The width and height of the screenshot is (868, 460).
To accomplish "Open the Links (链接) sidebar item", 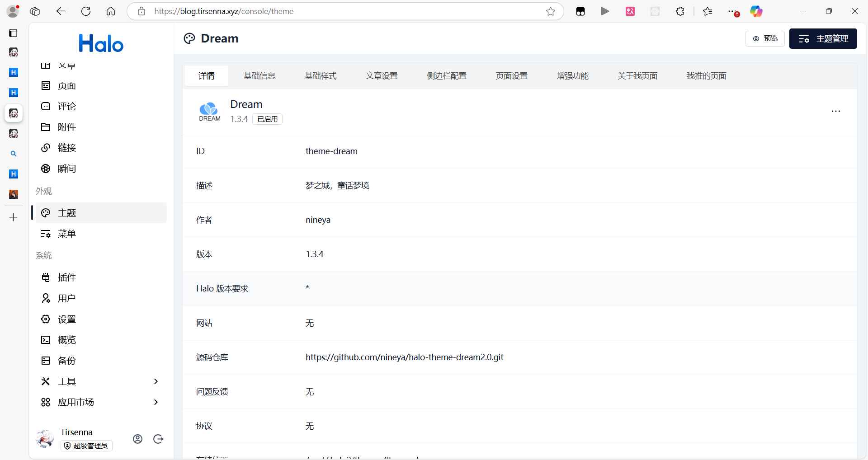I will click(x=66, y=148).
